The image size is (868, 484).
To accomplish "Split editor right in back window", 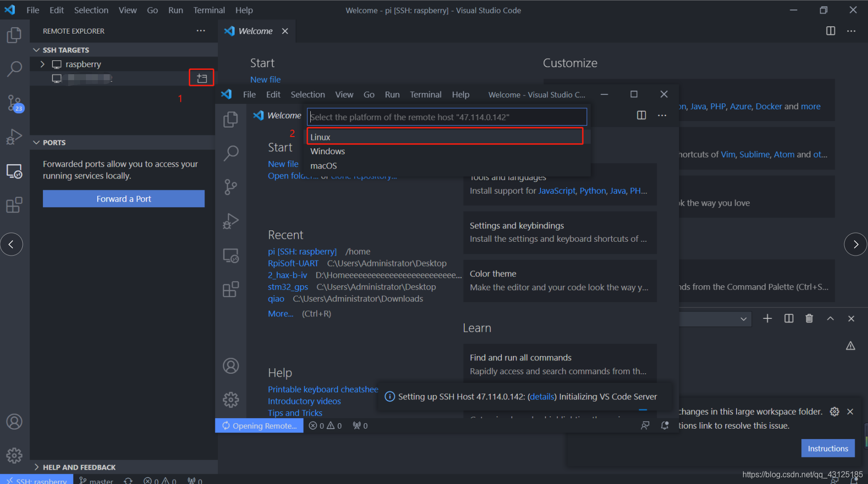I will click(x=830, y=31).
